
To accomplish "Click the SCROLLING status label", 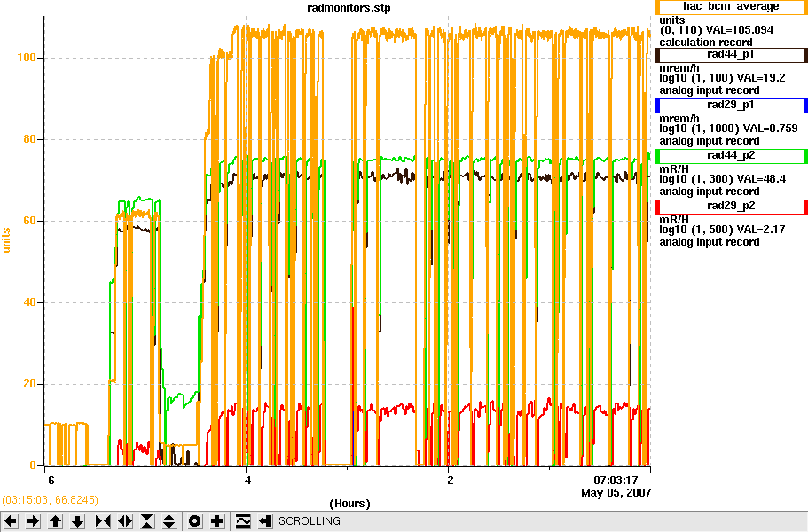I will [310, 521].
